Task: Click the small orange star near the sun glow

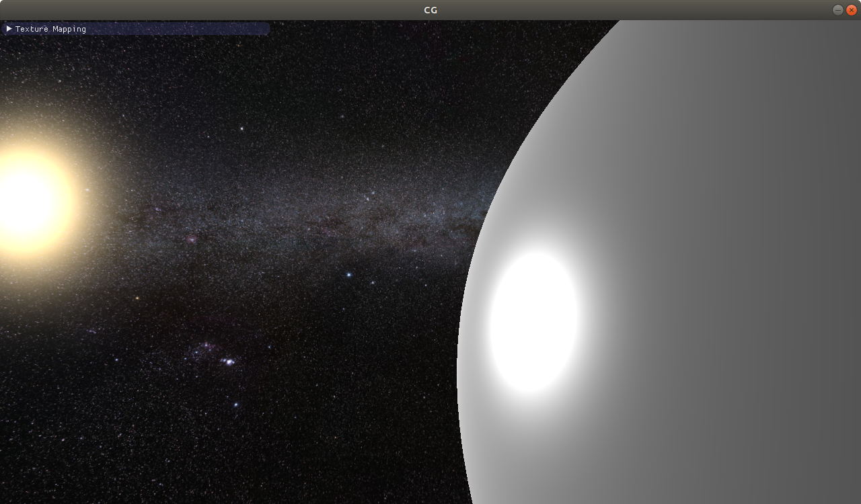Action: [x=137, y=298]
